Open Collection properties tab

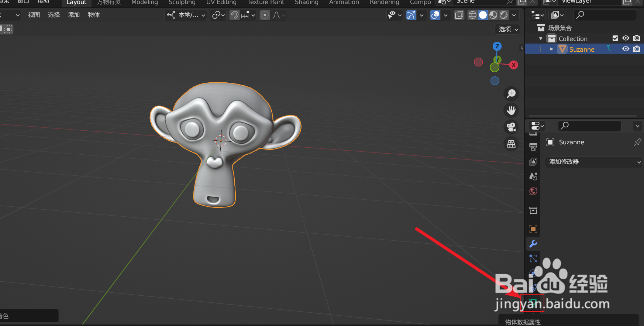click(533, 210)
